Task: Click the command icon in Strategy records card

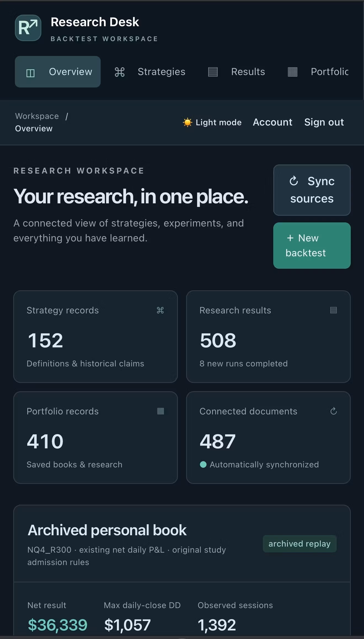Action: tap(160, 310)
